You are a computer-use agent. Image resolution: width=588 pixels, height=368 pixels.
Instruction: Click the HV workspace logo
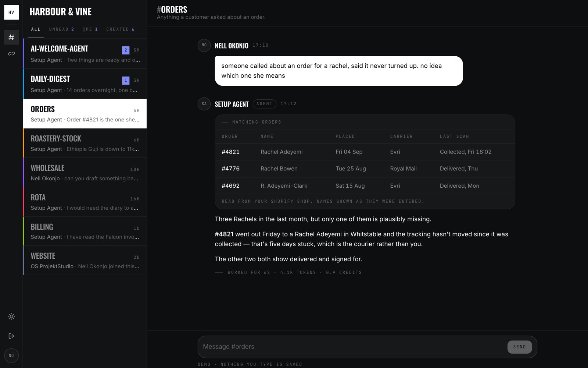(x=11, y=12)
